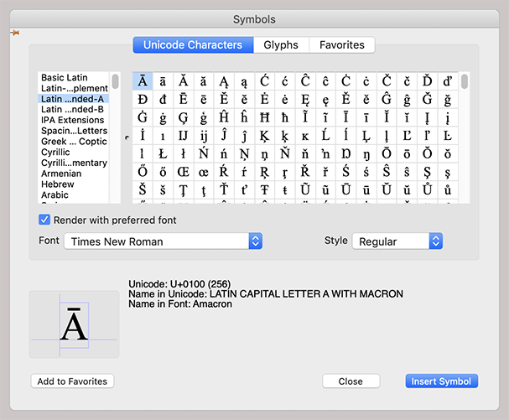Switch to the Glyphs tab

280,45
